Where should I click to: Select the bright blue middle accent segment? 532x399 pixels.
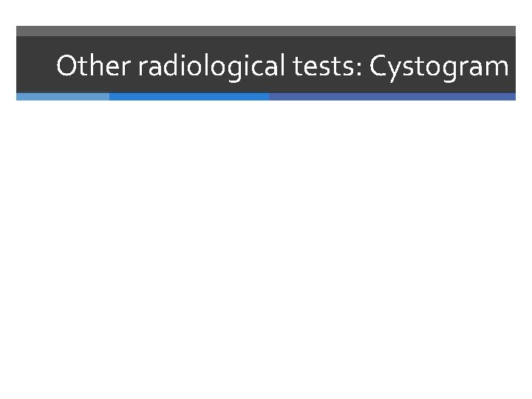click(189, 97)
